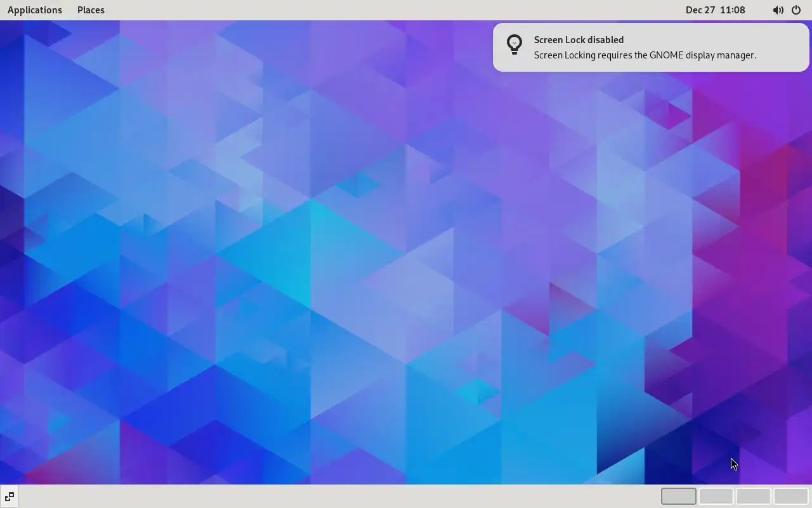
Task: Switch to the fourth workspace
Action: [791, 496]
